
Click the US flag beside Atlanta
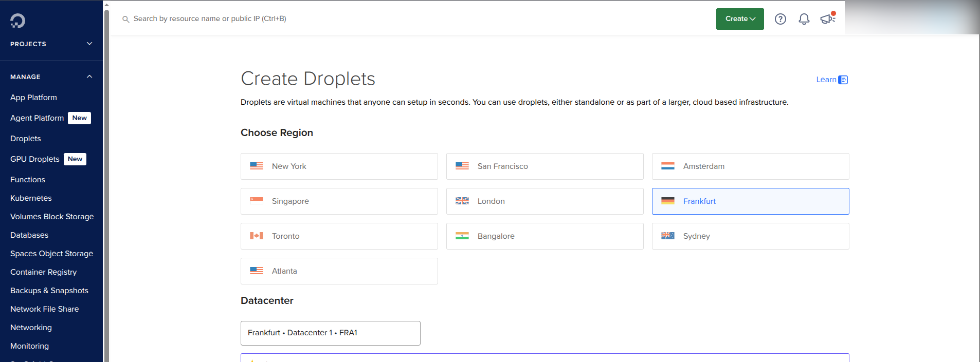257,271
